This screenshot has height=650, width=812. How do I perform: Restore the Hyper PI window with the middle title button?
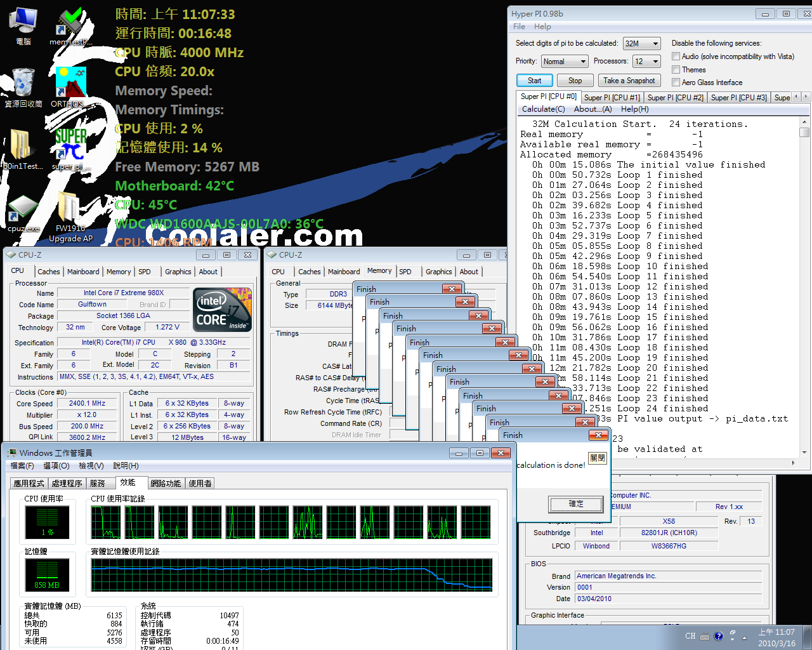(x=786, y=13)
